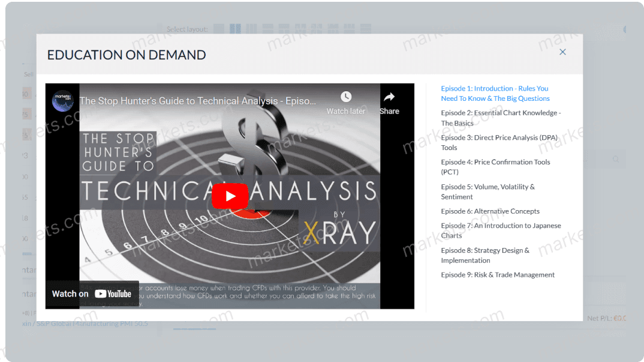This screenshot has width=644, height=362.
Task: Pick the last layout icon in the row
Action: coord(365,28)
